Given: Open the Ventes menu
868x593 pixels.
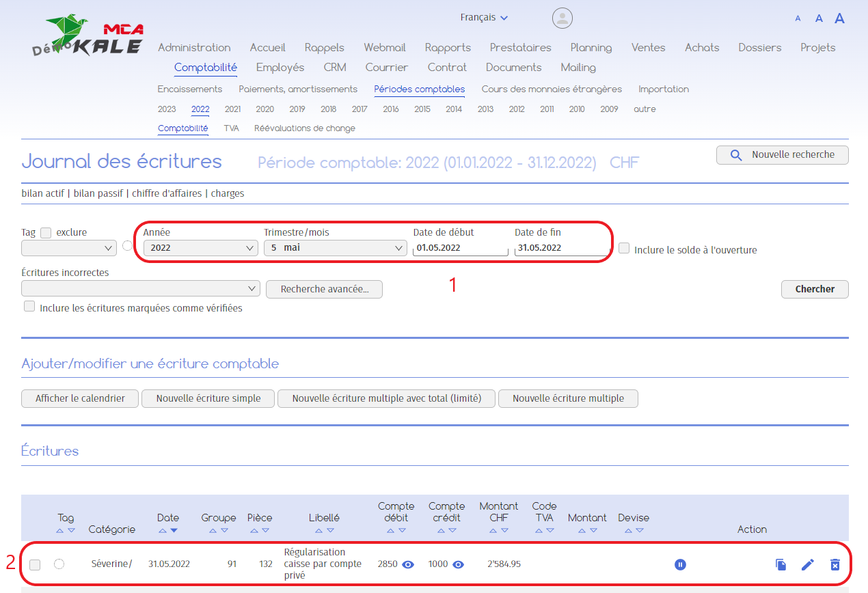Looking at the screenshot, I should (x=648, y=48).
